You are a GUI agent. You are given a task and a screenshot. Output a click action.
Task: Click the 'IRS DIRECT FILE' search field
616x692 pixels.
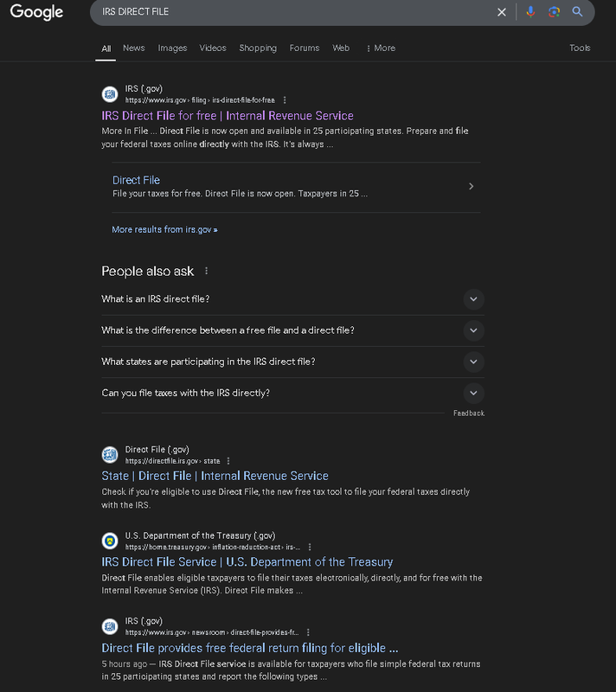(x=292, y=12)
